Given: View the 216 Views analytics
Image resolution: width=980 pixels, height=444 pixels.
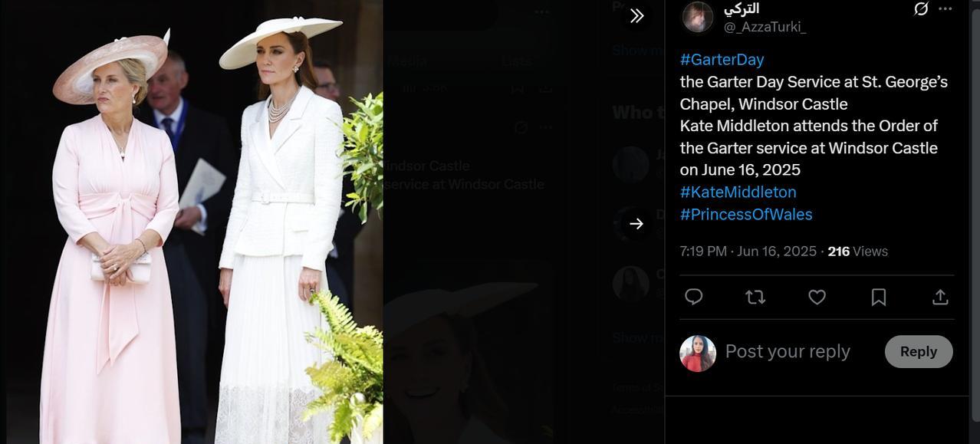Looking at the screenshot, I should [857, 252].
